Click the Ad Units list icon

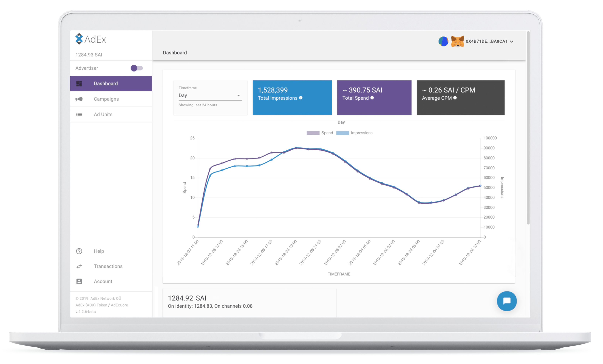(x=79, y=115)
